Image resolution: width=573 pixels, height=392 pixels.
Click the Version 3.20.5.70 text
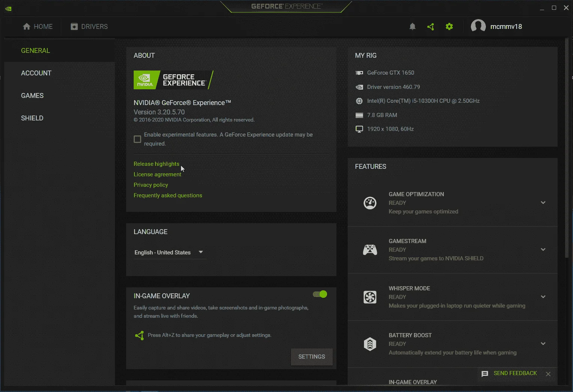159,112
